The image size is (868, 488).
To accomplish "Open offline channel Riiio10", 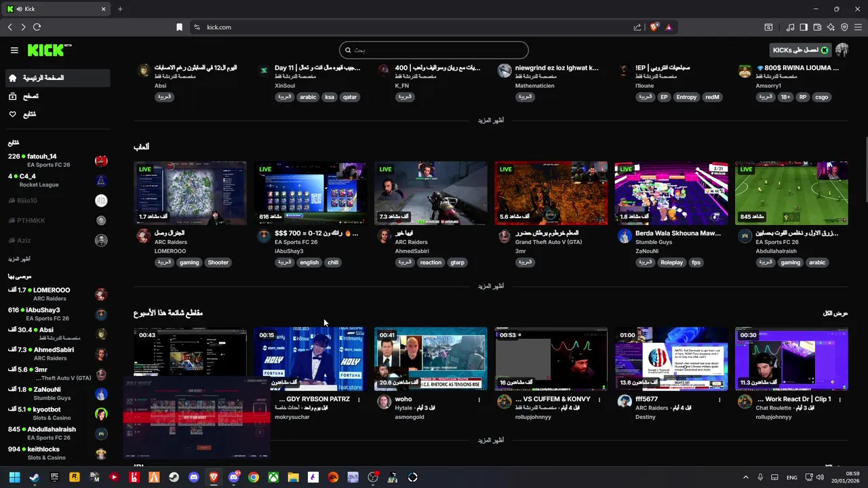I will click(58, 201).
